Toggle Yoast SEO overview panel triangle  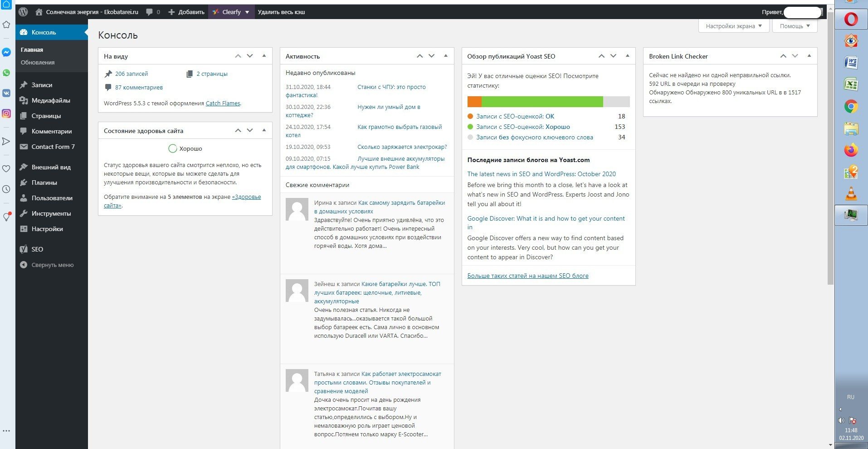pos(628,56)
